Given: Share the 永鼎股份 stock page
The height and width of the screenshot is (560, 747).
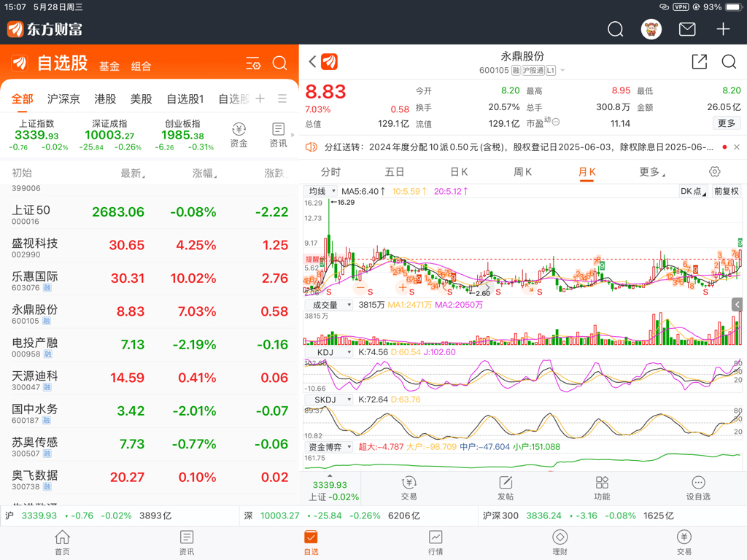Looking at the screenshot, I should pos(700,61).
